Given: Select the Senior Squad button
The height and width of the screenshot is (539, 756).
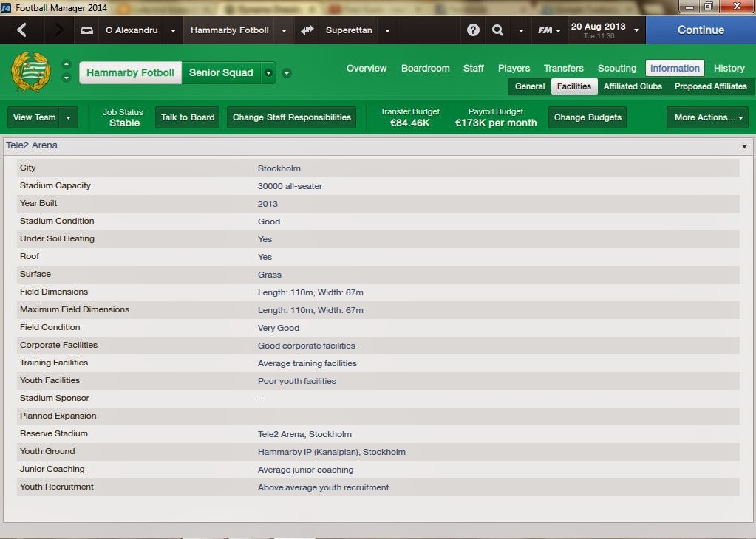Looking at the screenshot, I should click(221, 73).
